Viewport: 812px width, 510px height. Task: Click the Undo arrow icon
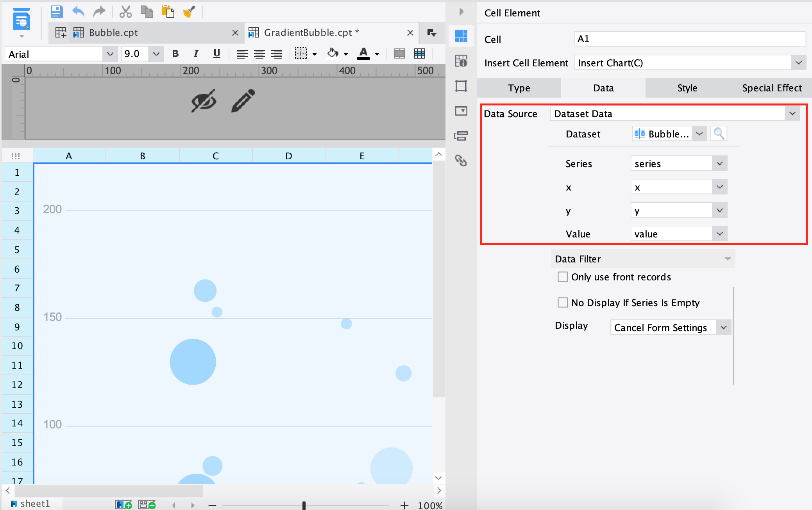[x=78, y=12]
